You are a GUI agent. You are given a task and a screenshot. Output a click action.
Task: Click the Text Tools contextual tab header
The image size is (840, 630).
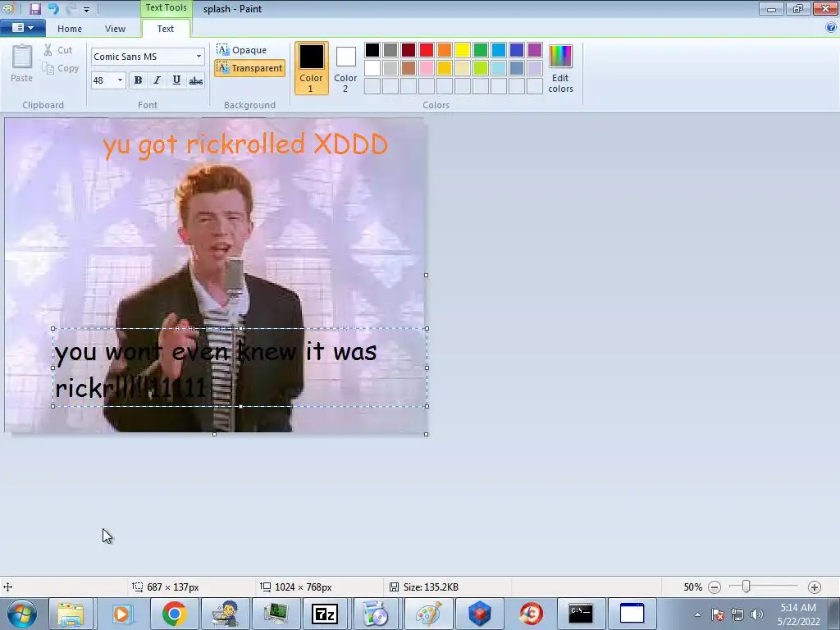click(x=166, y=8)
